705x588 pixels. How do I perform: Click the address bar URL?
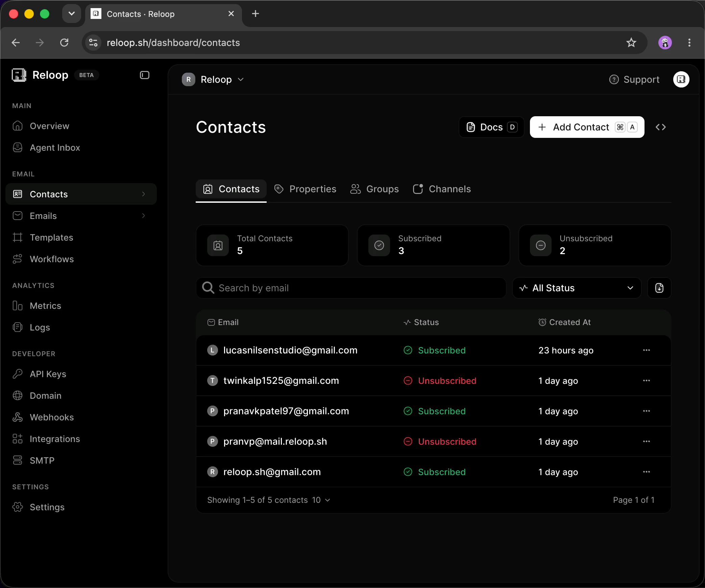pos(173,43)
